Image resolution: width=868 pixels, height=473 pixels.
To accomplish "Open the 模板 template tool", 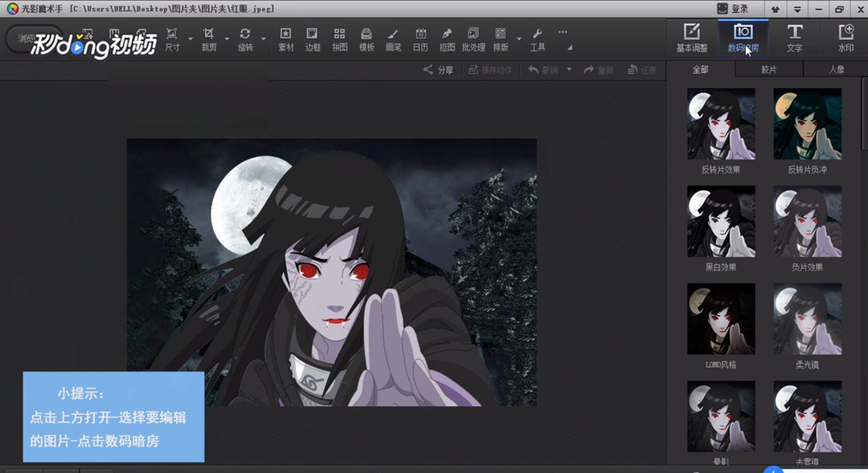I will 367,39.
